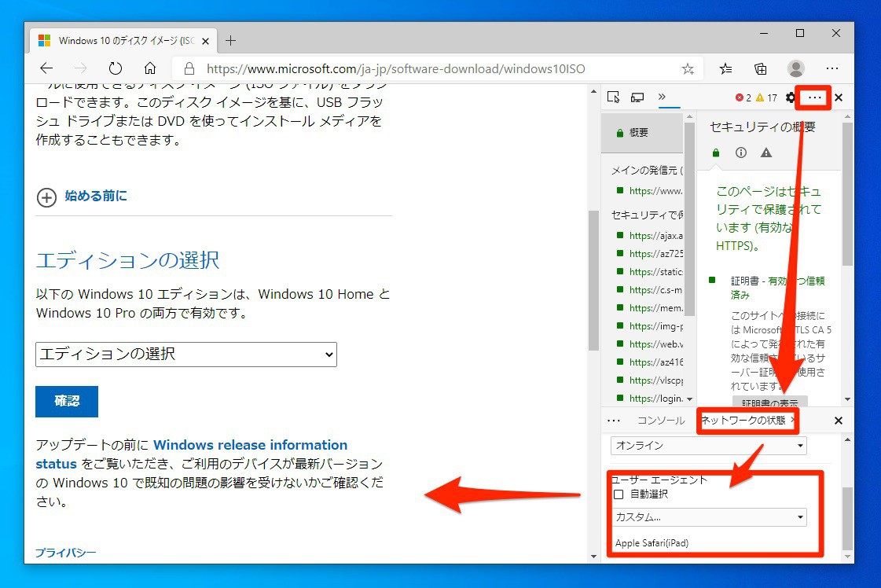Select the https://vlscp origin entry

click(649, 380)
